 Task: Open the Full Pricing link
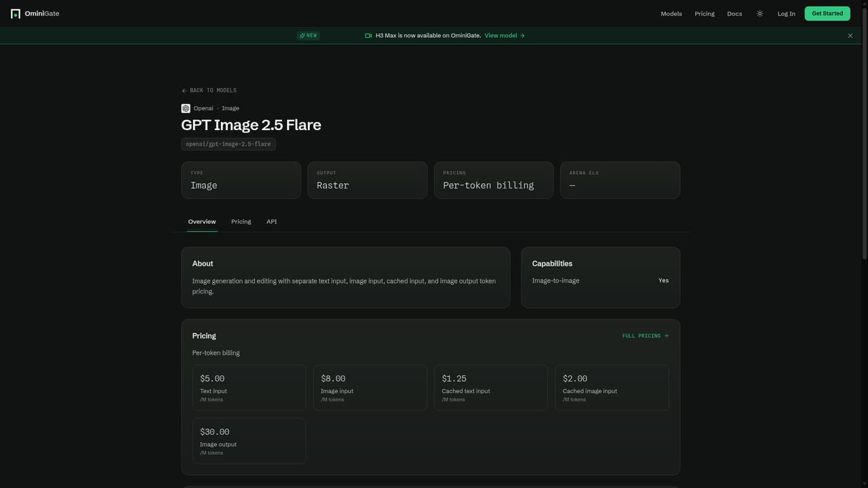click(x=646, y=336)
